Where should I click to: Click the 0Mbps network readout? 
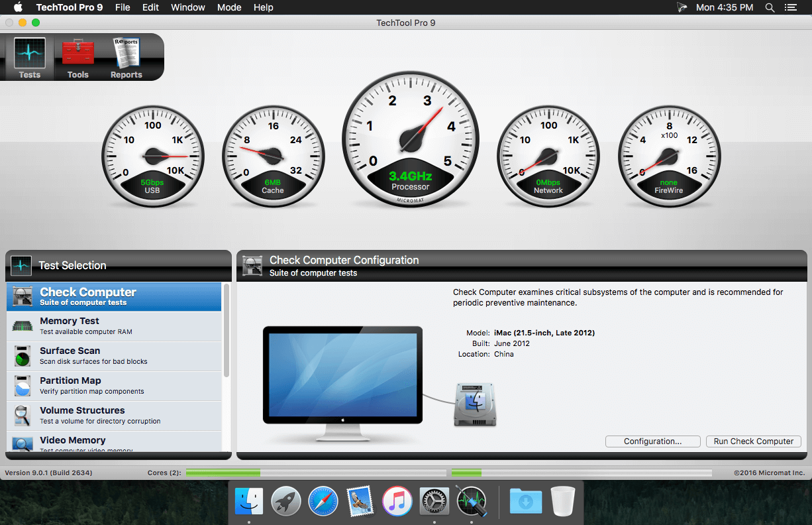click(x=548, y=182)
